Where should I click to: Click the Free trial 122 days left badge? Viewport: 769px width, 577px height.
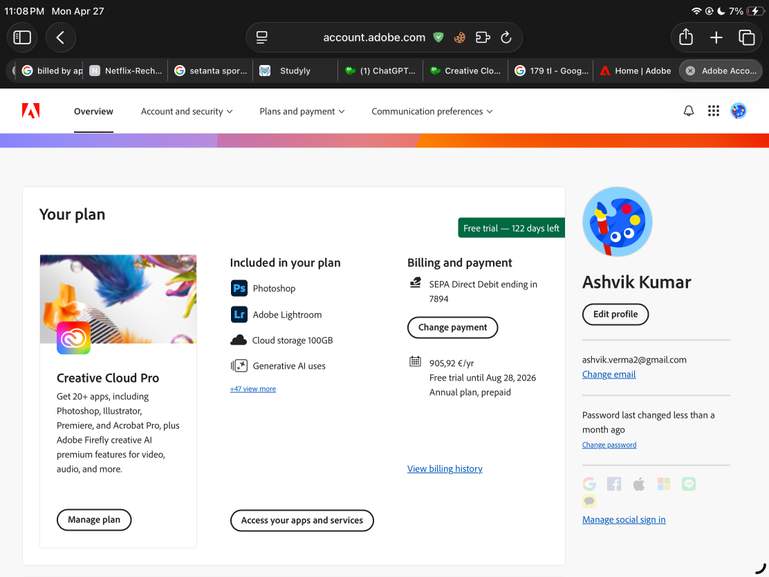511,228
